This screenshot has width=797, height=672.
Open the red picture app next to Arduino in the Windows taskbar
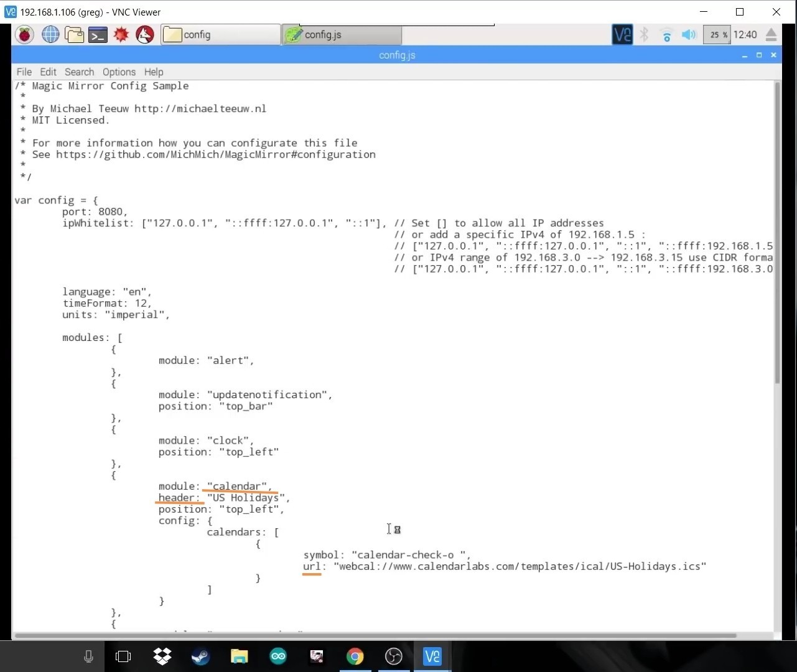317,656
